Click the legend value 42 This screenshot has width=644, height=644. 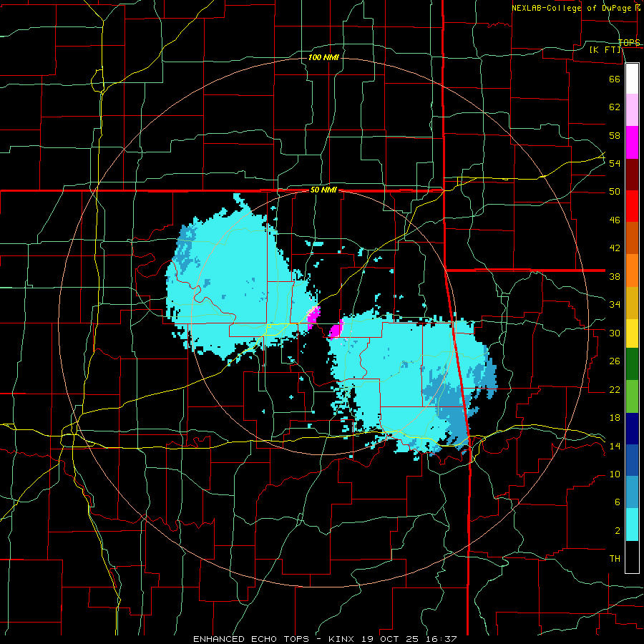coord(615,248)
